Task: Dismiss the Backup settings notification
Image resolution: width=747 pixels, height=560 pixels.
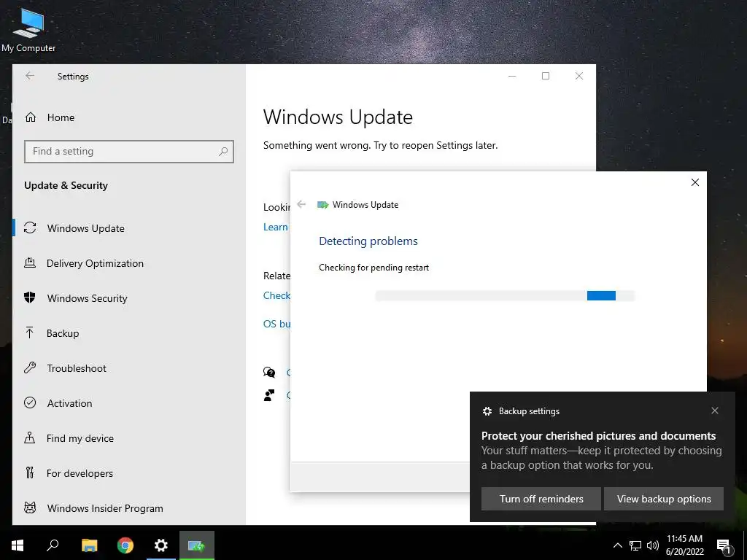Action: point(715,411)
